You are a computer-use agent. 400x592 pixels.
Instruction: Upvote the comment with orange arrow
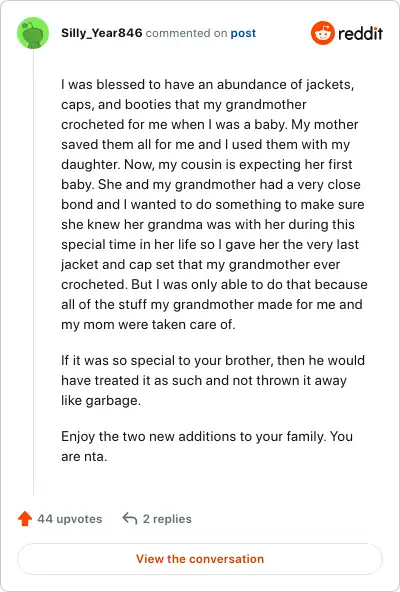pos(25,519)
